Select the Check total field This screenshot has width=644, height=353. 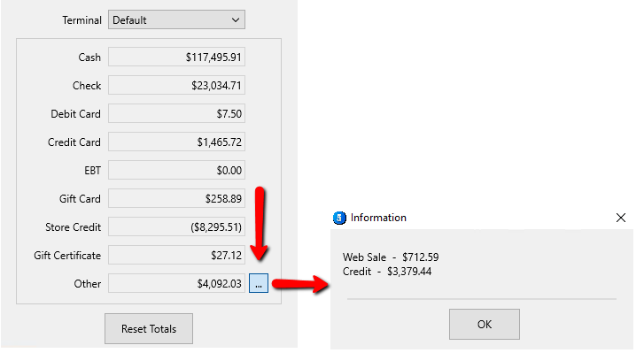176,85
